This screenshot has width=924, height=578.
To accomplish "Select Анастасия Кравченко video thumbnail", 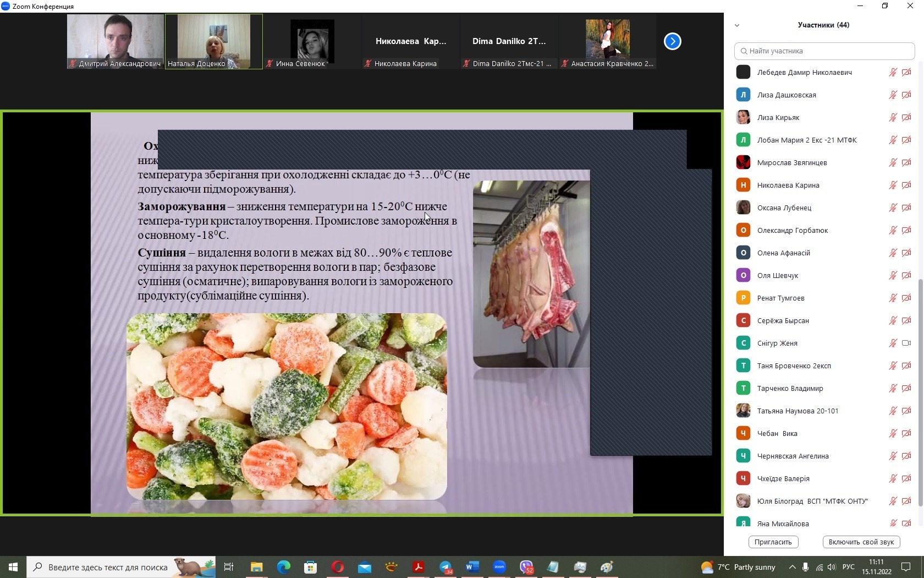I will click(x=608, y=41).
